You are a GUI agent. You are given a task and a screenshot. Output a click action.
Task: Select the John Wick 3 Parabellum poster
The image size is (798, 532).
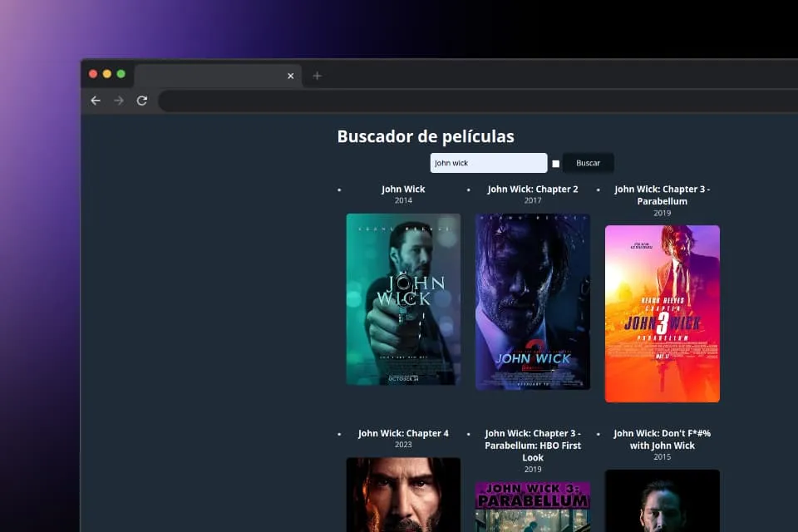[x=662, y=313]
